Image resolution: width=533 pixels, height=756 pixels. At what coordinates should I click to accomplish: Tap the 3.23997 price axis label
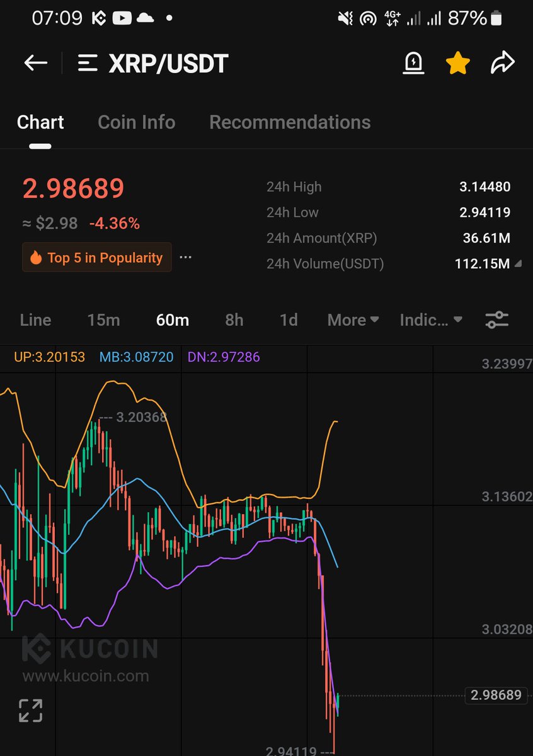tap(507, 364)
